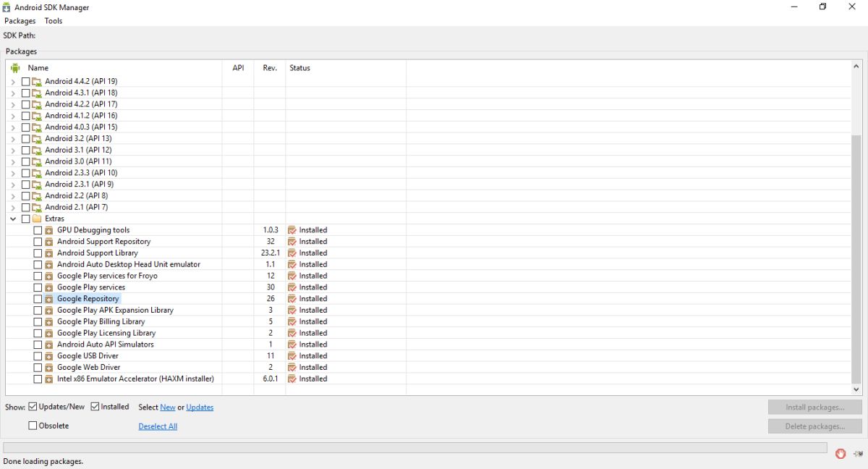The image size is (868, 469).
Task: Expand the Android 3.1 (API 12) node
Action: click(13, 151)
